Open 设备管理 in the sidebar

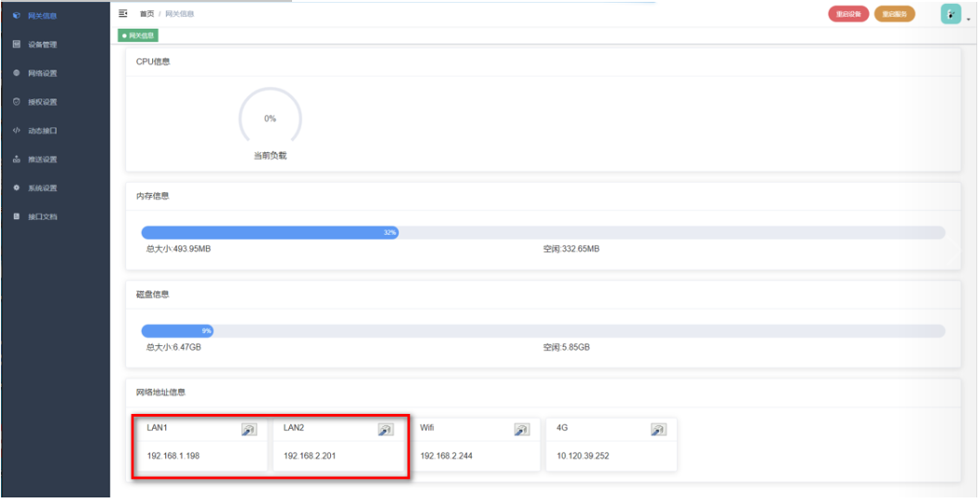42,45
